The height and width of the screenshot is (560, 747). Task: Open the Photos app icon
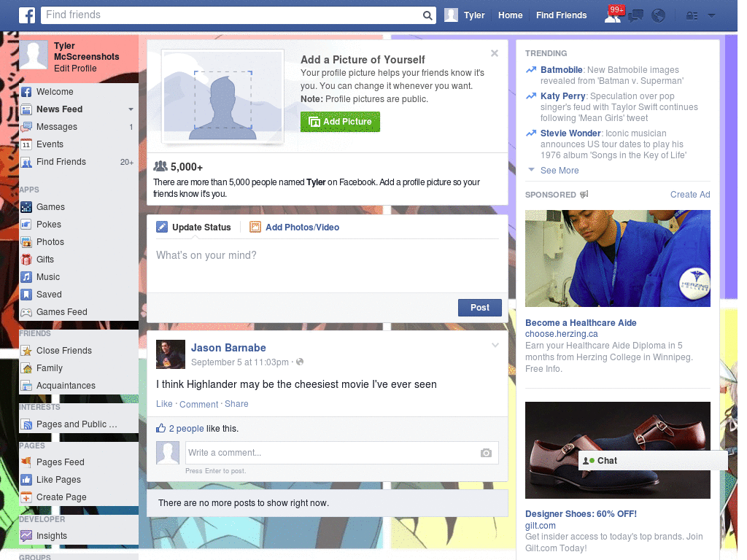click(x=27, y=242)
